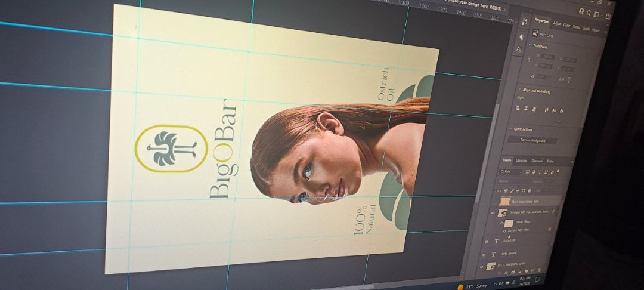Collapse the Quick Actions section
This screenshot has width=644, height=290.
click(x=511, y=128)
